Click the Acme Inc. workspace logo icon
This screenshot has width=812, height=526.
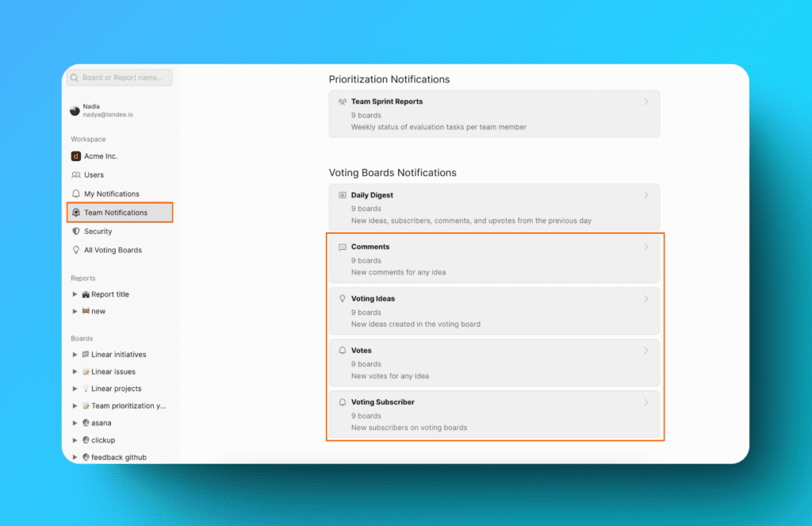tap(76, 156)
